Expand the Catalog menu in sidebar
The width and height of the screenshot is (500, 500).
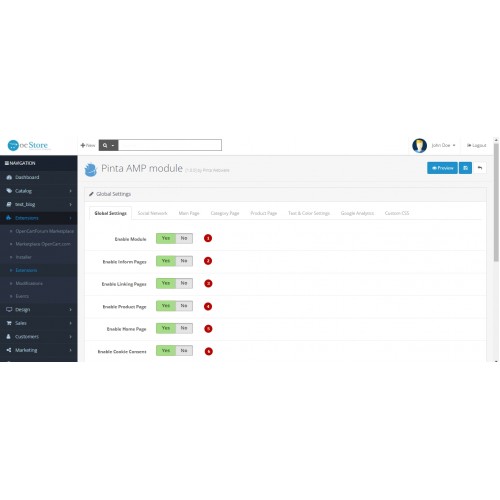click(39, 191)
